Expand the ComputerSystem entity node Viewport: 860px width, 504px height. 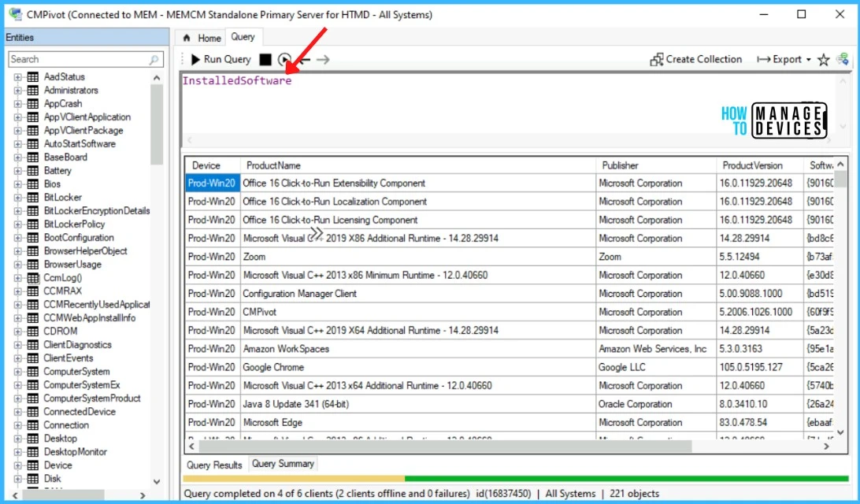point(17,371)
